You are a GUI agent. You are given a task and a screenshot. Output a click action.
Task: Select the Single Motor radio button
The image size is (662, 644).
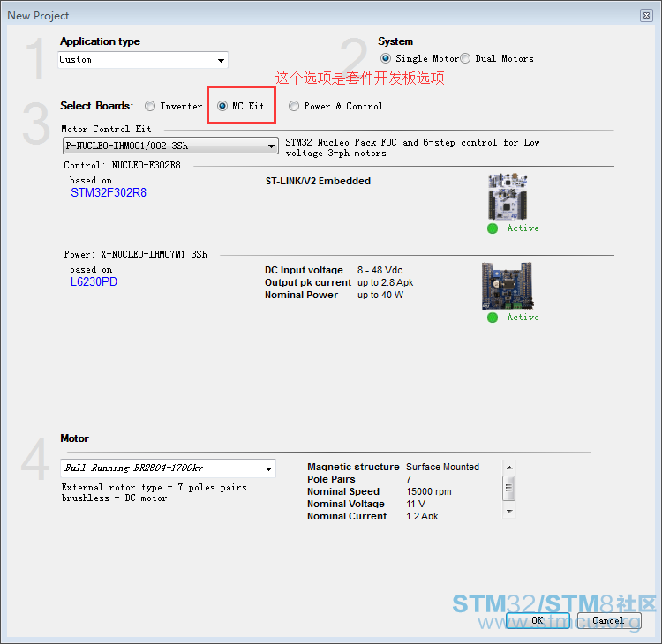pyautogui.click(x=386, y=58)
